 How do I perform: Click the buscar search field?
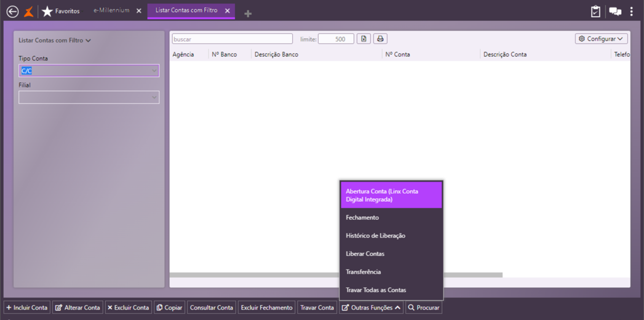(x=232, y=39)
